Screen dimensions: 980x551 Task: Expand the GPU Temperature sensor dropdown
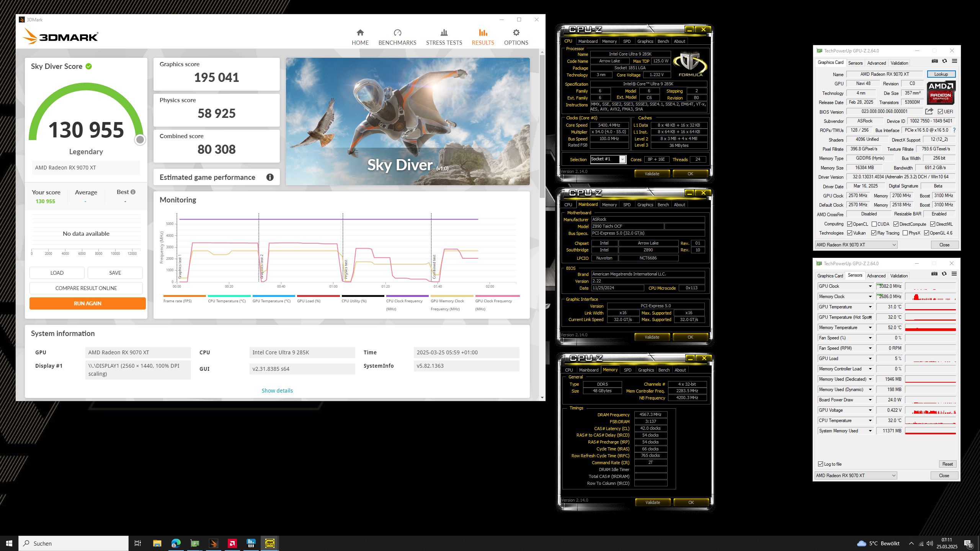coord(870,307)
